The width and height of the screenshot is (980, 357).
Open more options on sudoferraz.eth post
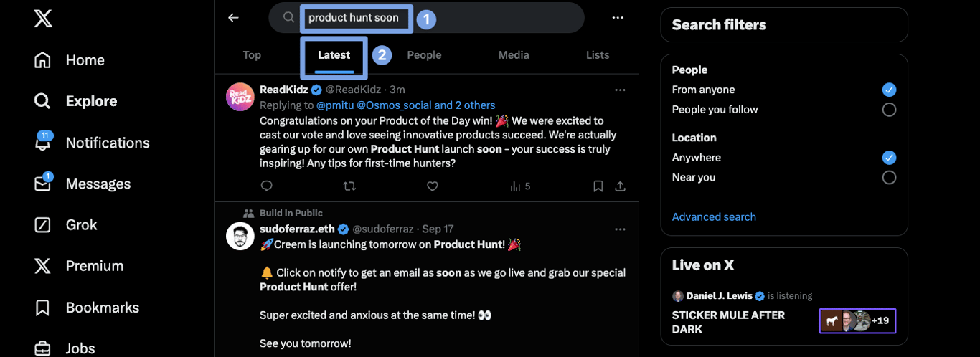(621, 229)
